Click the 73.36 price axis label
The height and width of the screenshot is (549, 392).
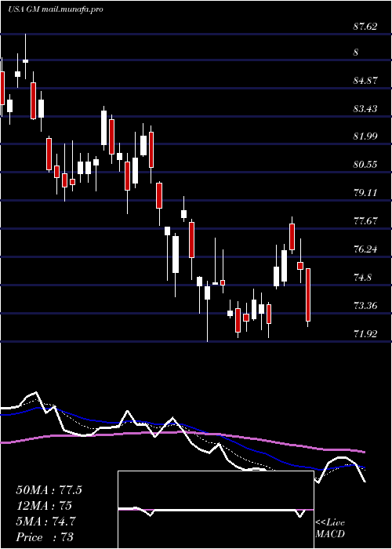(x=365, y=306)
